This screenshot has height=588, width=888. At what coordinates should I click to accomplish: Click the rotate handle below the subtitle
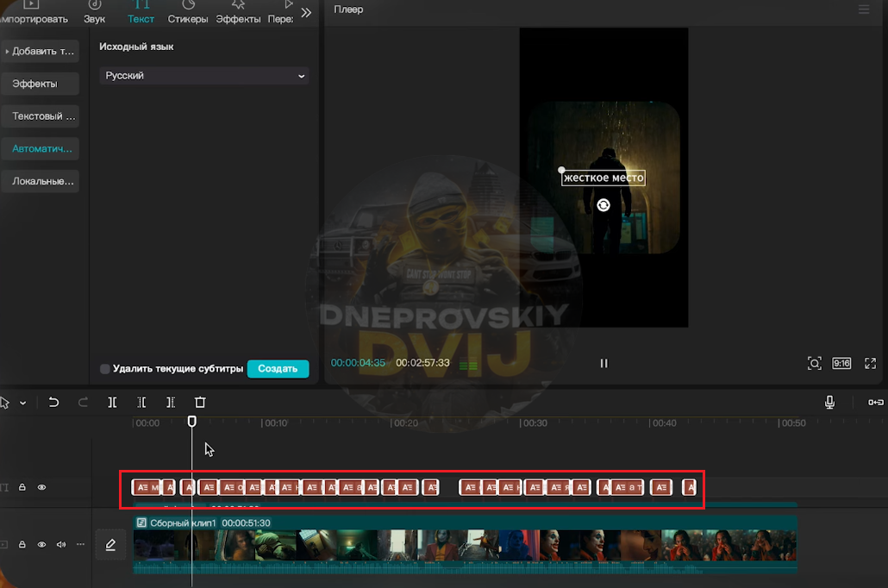coord(603,205)
